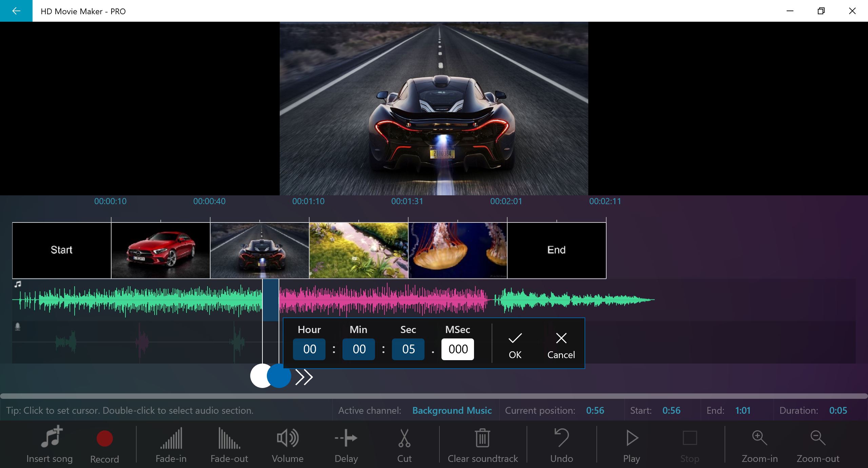Select the McLaren road clip thumbnail
The width and height of the screenshot is (868, 468).
[x=260, y=250]
